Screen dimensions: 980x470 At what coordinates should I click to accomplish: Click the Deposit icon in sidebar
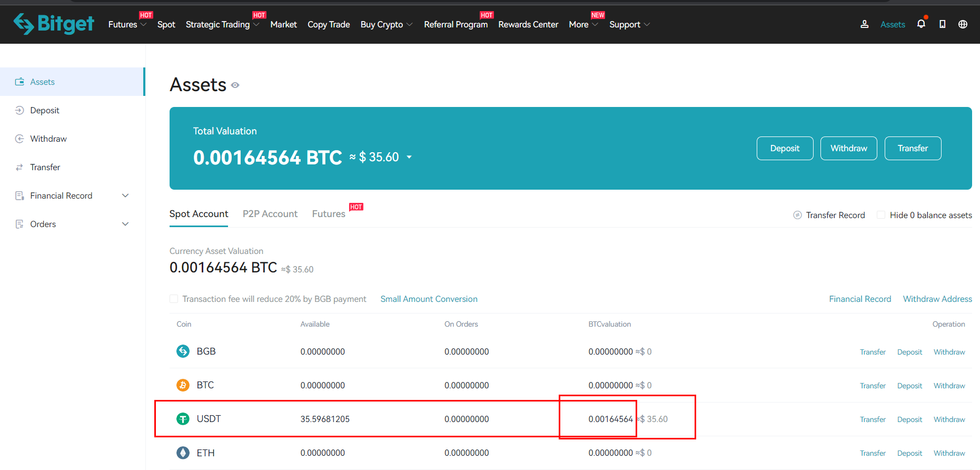coord(19,110)
